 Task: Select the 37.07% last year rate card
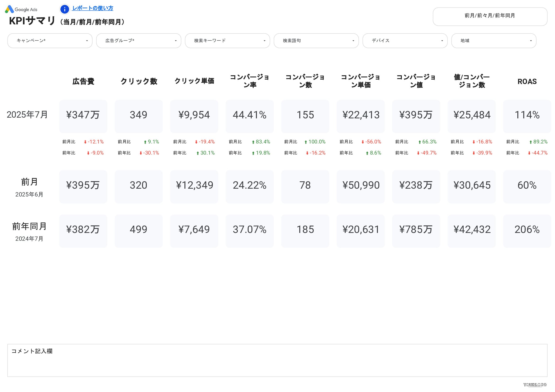(x=250, y=231)
